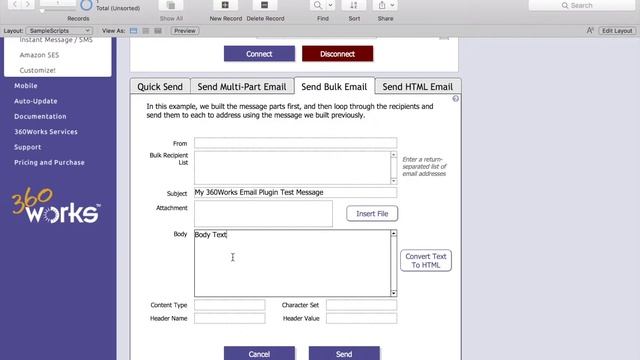640x360 pixels.
Task: Switch to List view icon
Action: pos(146,31)
